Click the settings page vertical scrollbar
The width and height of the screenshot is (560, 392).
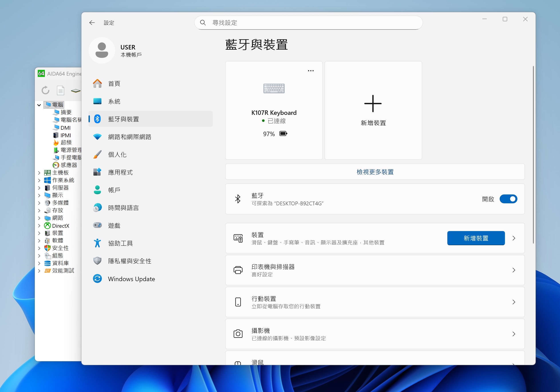point(533,155)
